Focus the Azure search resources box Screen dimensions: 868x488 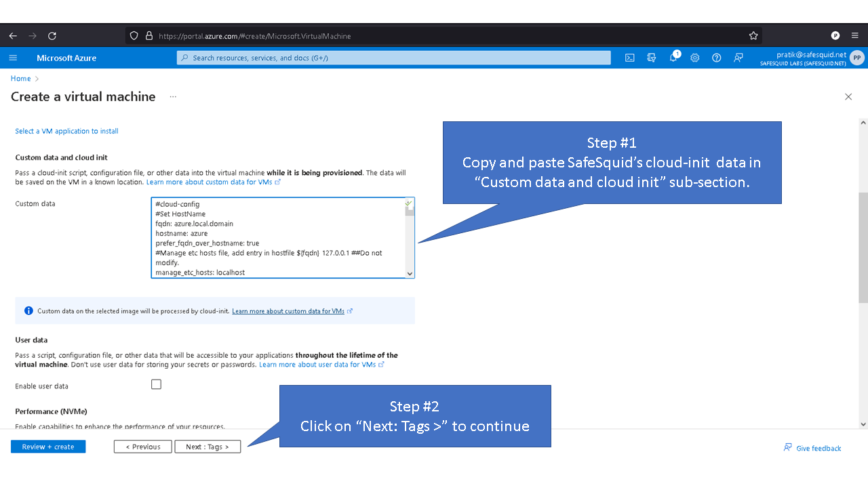pyautogui.click(x=393, y=58)
